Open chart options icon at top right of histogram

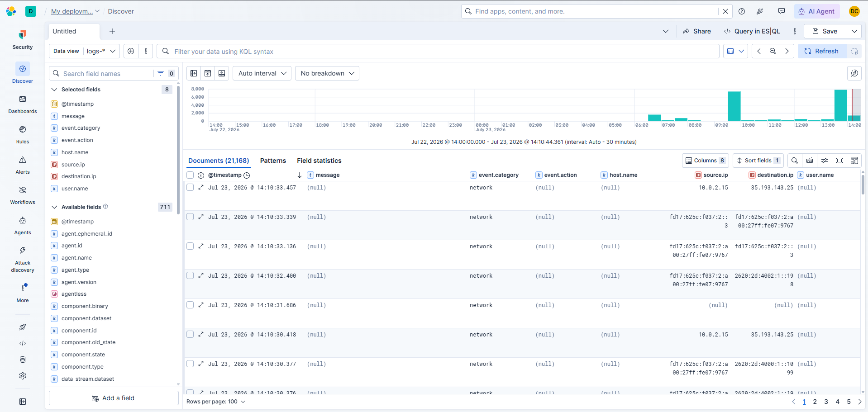[x=854, y=73]
